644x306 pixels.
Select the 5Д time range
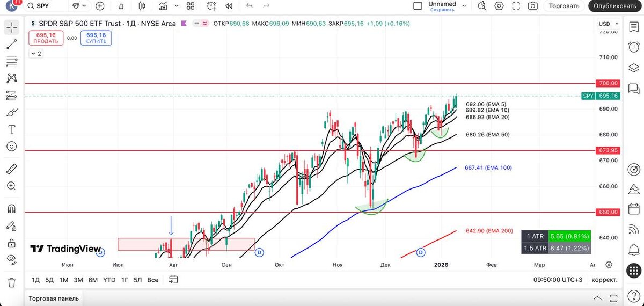click(49, 280)
